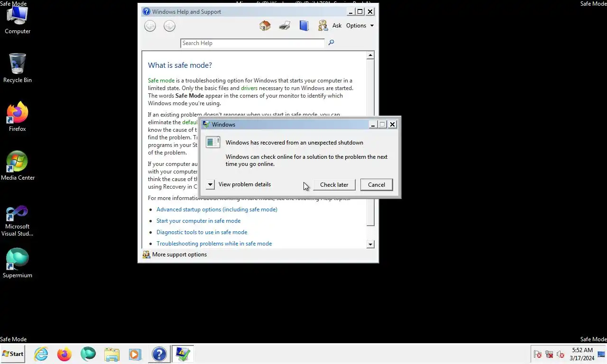Select the Computer desktop icon
The width and height of the screenshot is (607, 364).
[x=18, y=20]
